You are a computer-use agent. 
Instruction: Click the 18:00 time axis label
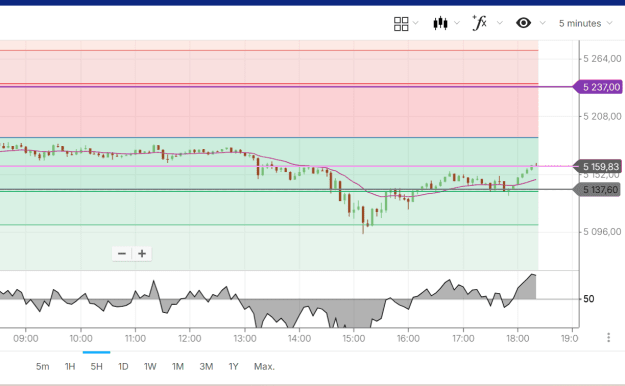click(x=518, y=339)
